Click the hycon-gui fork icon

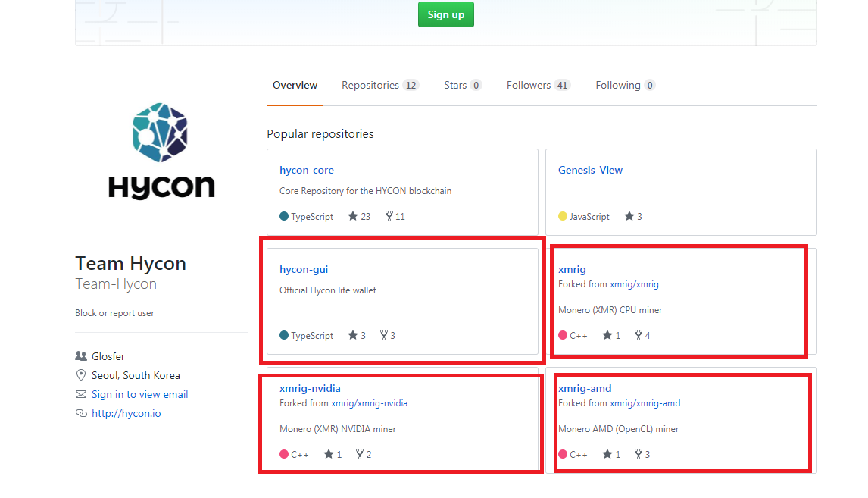coord(383,335)
